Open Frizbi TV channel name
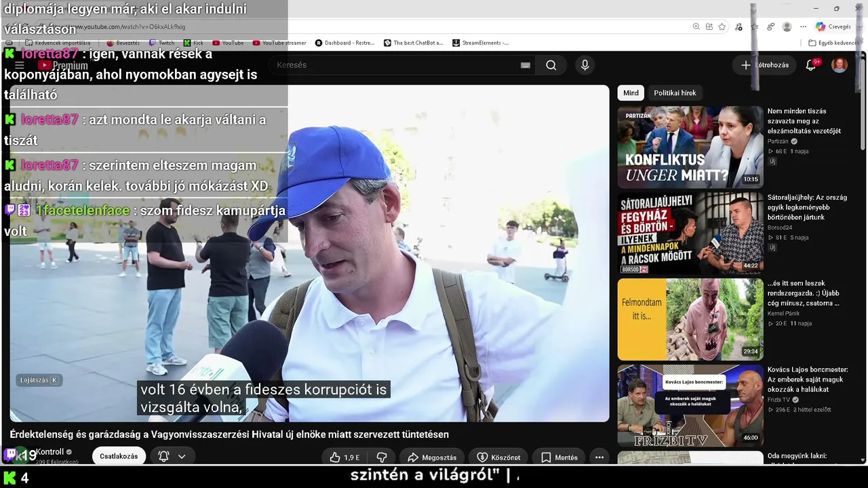The height and width of the screenshot is (488, 868). [x=779, y=400]
